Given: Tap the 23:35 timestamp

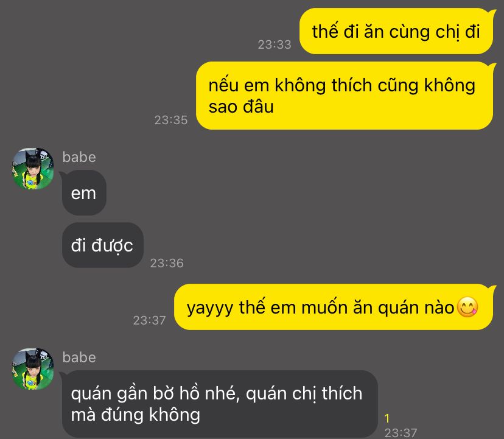Looking at the screenshot, I should coord(171,120).
